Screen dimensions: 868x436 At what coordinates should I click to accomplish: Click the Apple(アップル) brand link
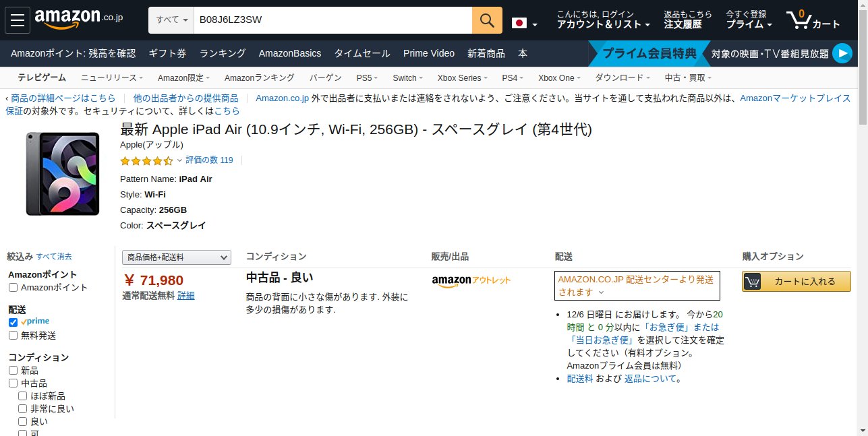tap(152, 145)
